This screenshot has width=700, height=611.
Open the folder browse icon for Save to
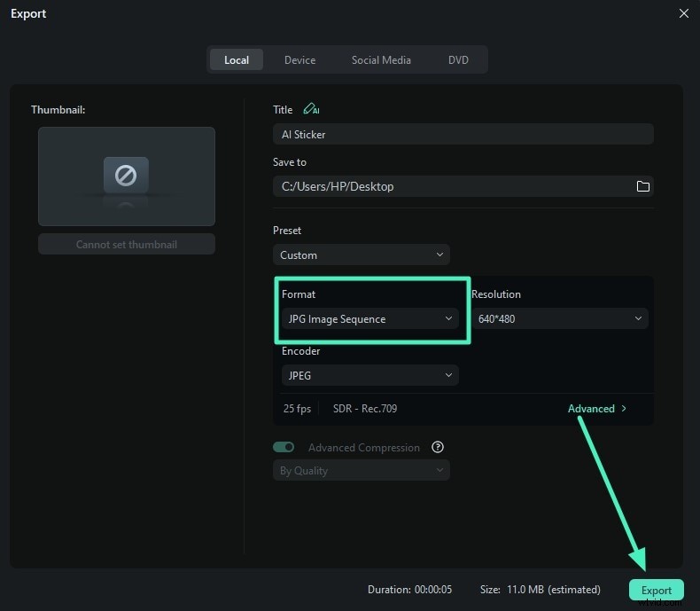coord(643,186)
